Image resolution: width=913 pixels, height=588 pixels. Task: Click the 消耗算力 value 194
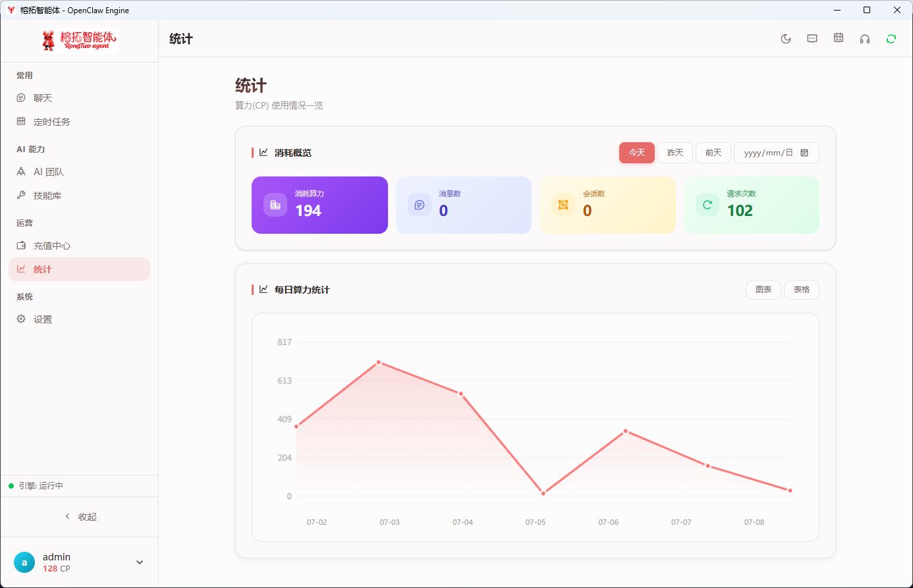pos(308,211)
